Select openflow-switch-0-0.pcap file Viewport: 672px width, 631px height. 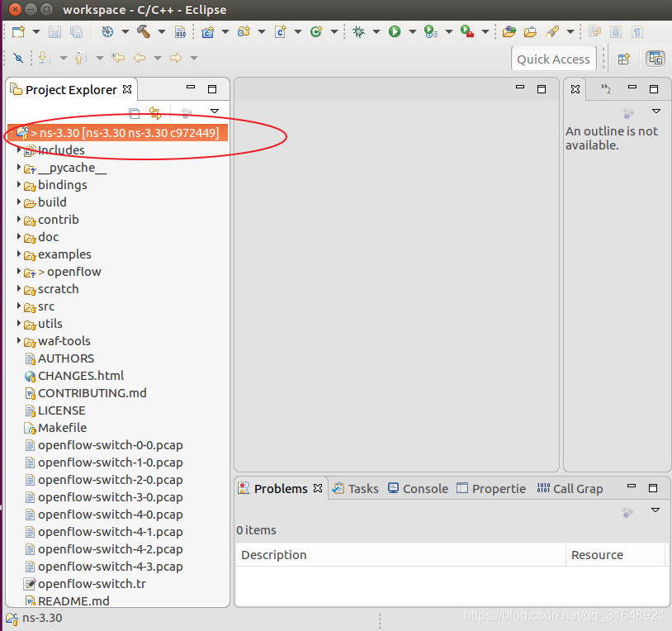(104, 445)
